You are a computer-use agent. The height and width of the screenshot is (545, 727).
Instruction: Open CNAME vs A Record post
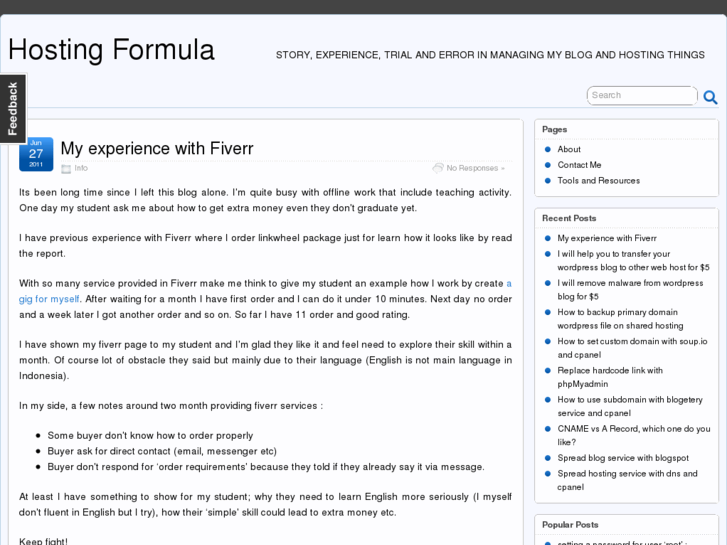click(634, 436)
